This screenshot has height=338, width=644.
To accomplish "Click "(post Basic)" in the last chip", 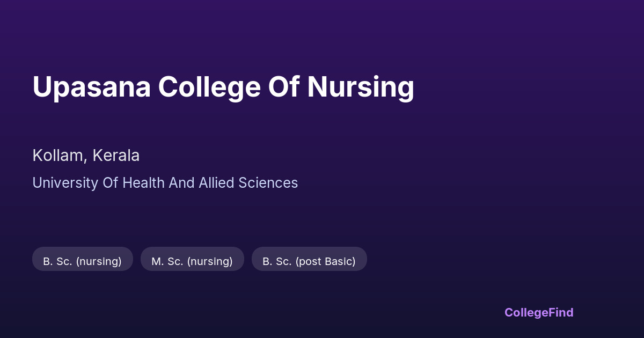I will tap(325, 261).
